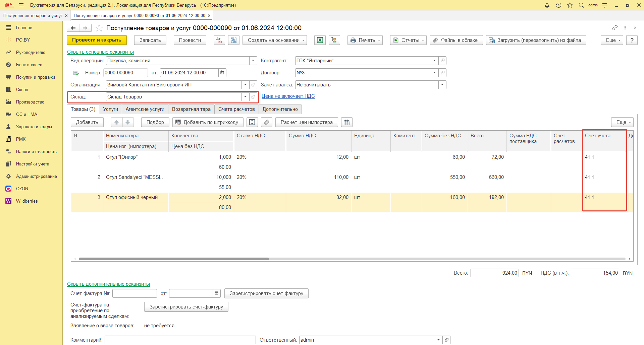This screenshot has width=644, height=345.
Task: Open Покупки и продажи section
Action: pos(31,77)
